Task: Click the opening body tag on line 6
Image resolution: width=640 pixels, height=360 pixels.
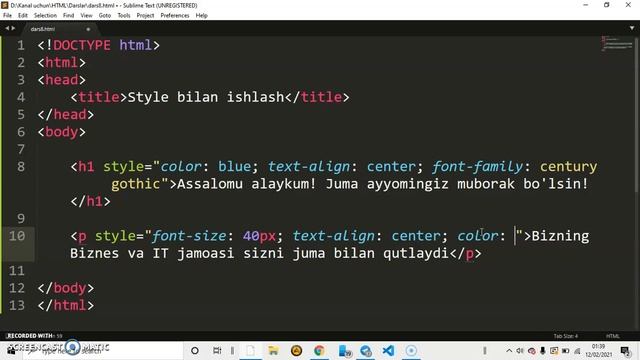Action: (x=62, y=132)
